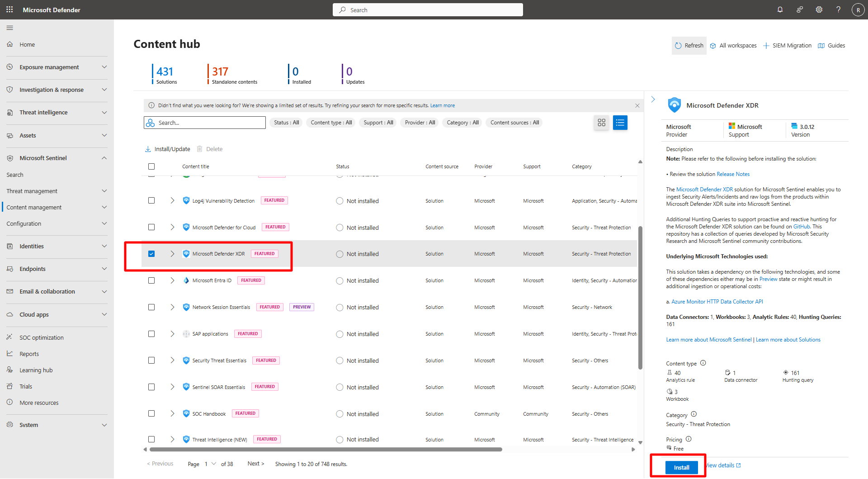Close the limited results info banner
Viewport: 868px width, 479px height.
point(637,105)
